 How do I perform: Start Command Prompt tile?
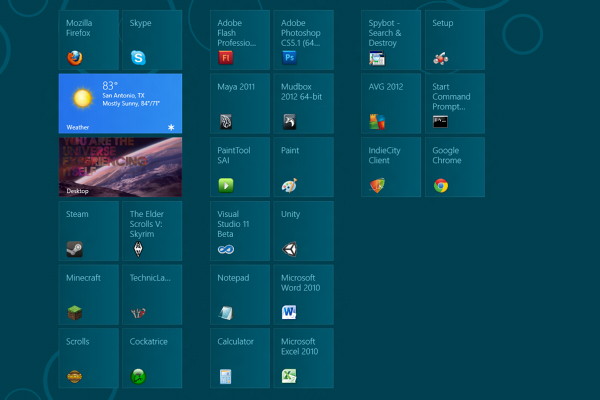(x=455, y=104)
